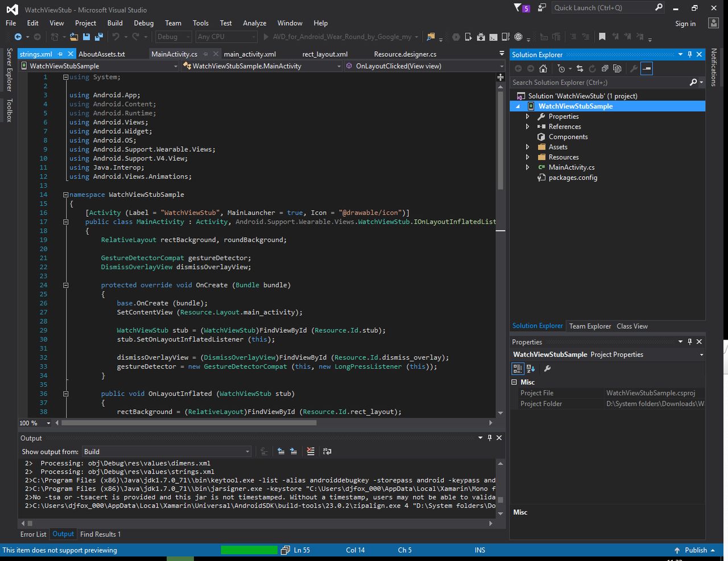The height and width of the screenshot is (561, 728).
Task: Collapse the namespace WatchViewStubSample code block
Action: [65, 195]
